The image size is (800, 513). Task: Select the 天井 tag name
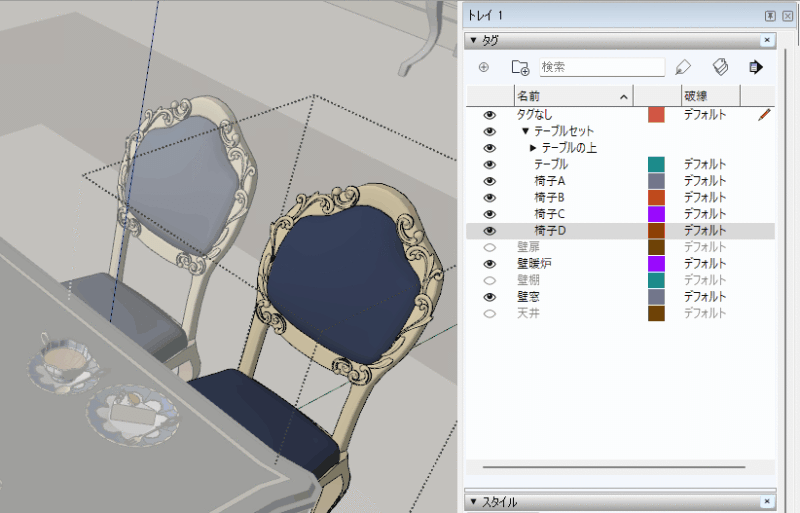pyautogui.click(x=529, y=313)
